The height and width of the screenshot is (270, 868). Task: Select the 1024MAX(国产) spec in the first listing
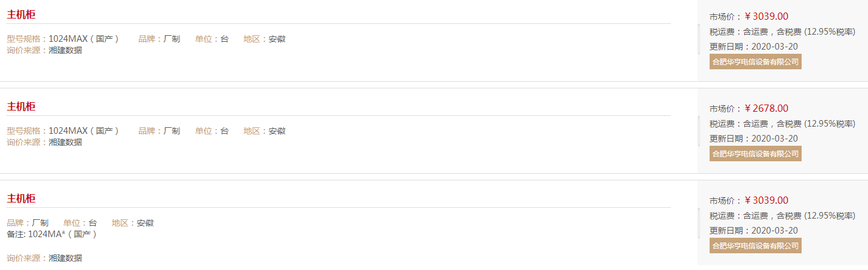[84, 39]
